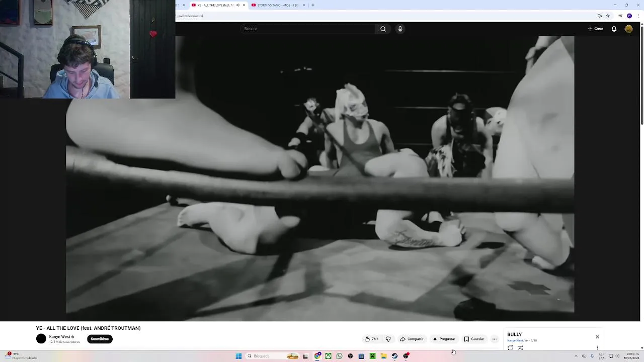Open the Kanye West channel name link
Screen dimensions: 644x362
coord(59,337)
